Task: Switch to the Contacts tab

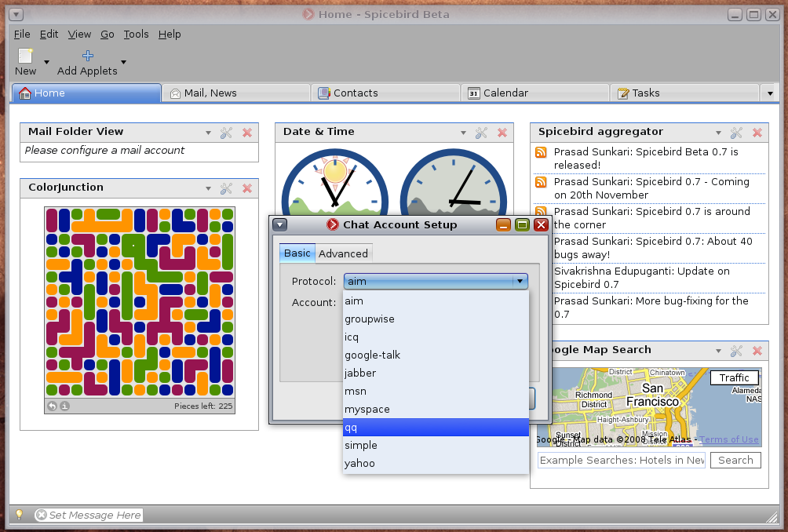Action: tap(385, 93)
